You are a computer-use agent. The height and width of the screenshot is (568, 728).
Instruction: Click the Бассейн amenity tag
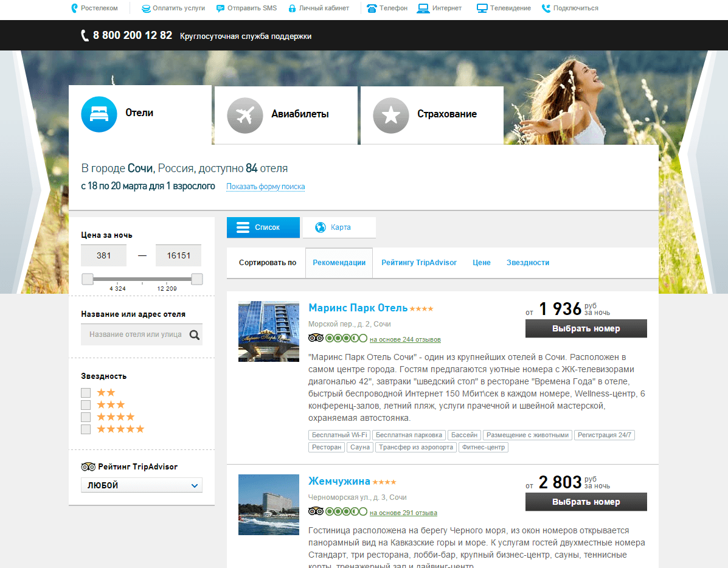(x=464, y=435)
